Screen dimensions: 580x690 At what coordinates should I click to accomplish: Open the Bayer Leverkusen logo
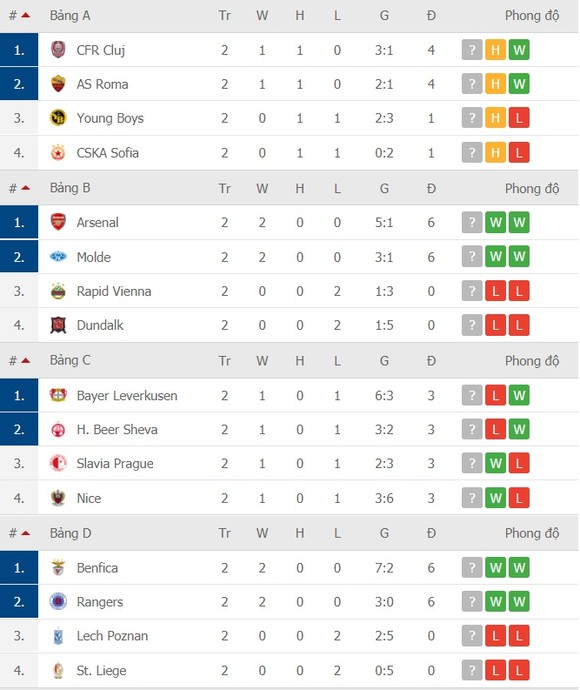pyautogui.click(x=58, y=395)
